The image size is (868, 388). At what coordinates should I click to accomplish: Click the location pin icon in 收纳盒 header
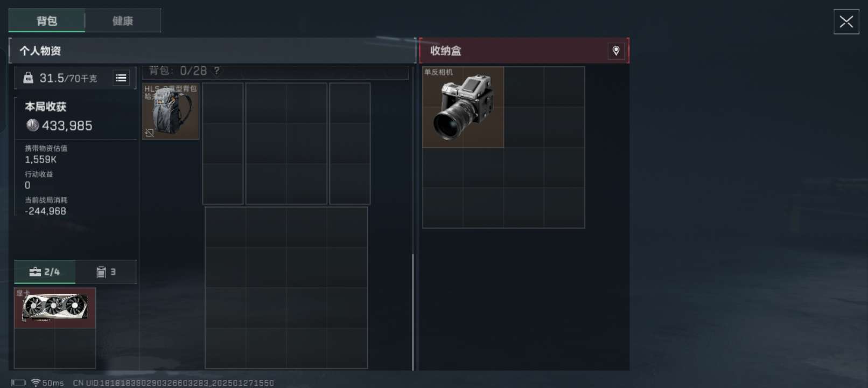616,51
